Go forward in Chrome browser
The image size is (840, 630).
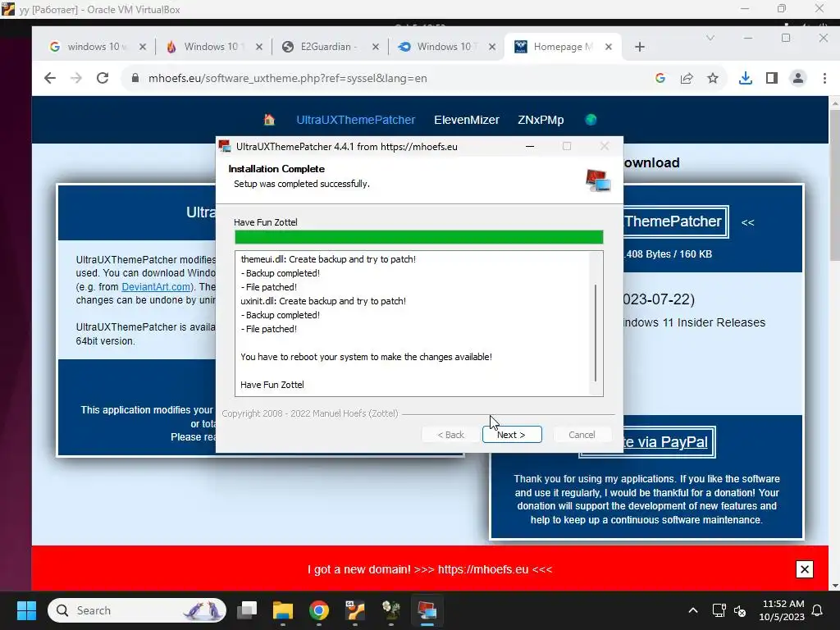76,78
